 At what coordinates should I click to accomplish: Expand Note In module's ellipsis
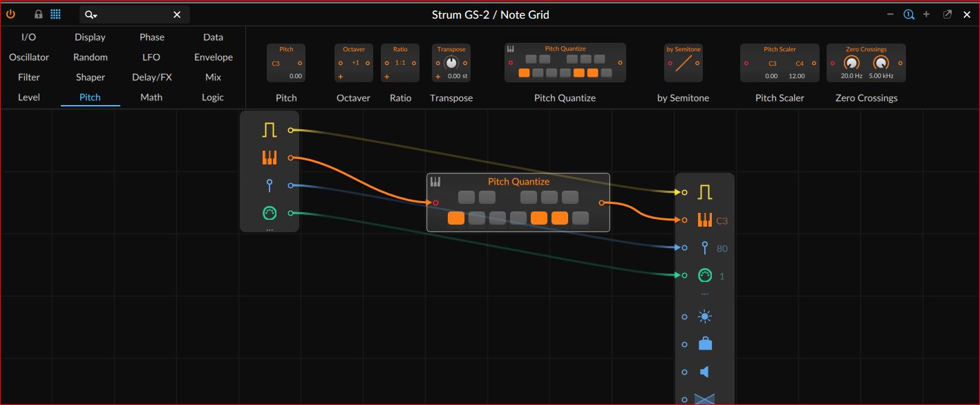270,229
